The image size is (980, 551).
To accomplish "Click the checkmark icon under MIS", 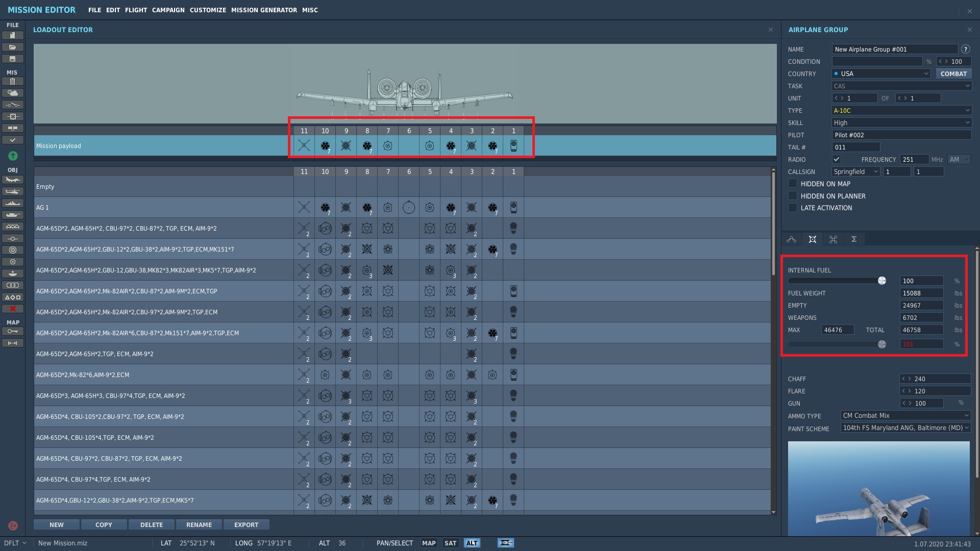I will coord(13,140).
